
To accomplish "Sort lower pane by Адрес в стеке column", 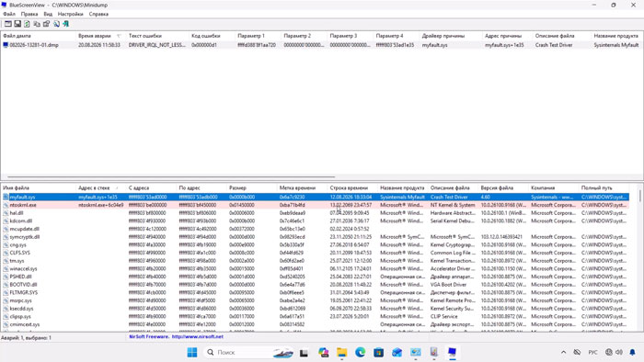I will tap(101, 187).
